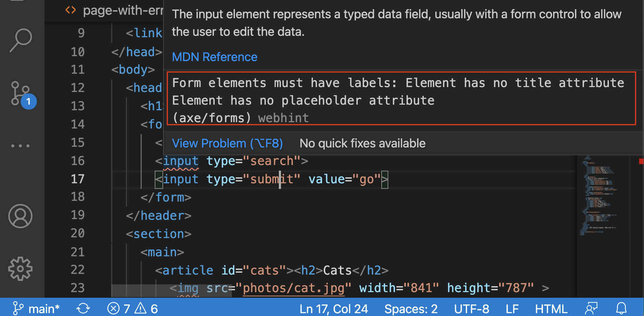Change encoding via UTF-8 entry
This screenshot has width=644, height=316.
[x=471, y=309]
